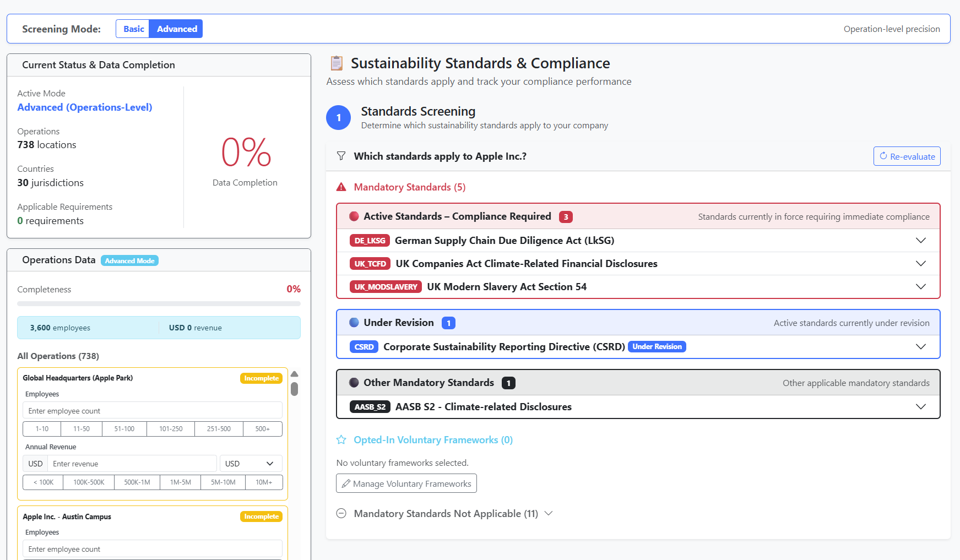
Task: Click the Advanced Mode badge in Operations Data
Action: click(x=129, y=260)
